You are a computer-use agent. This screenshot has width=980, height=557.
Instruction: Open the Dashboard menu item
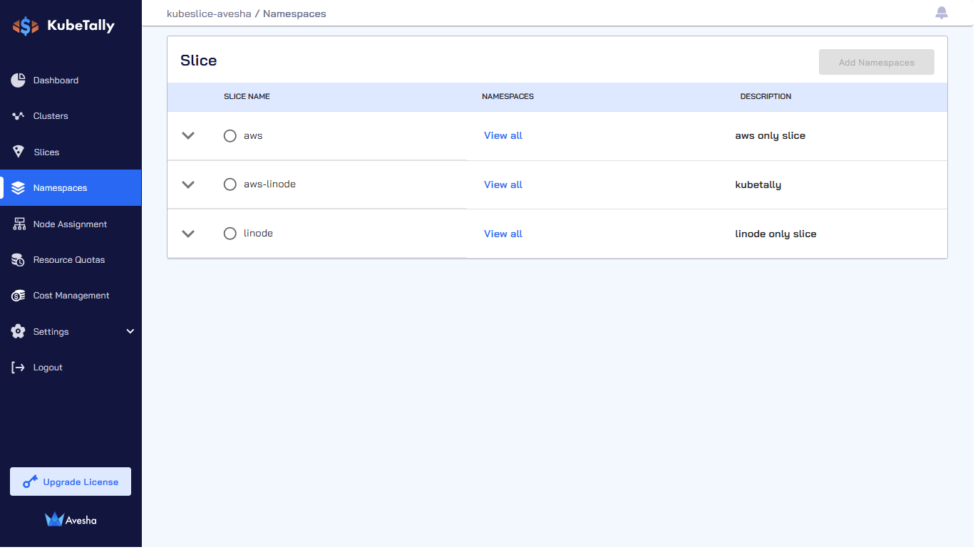pos(71,80)
